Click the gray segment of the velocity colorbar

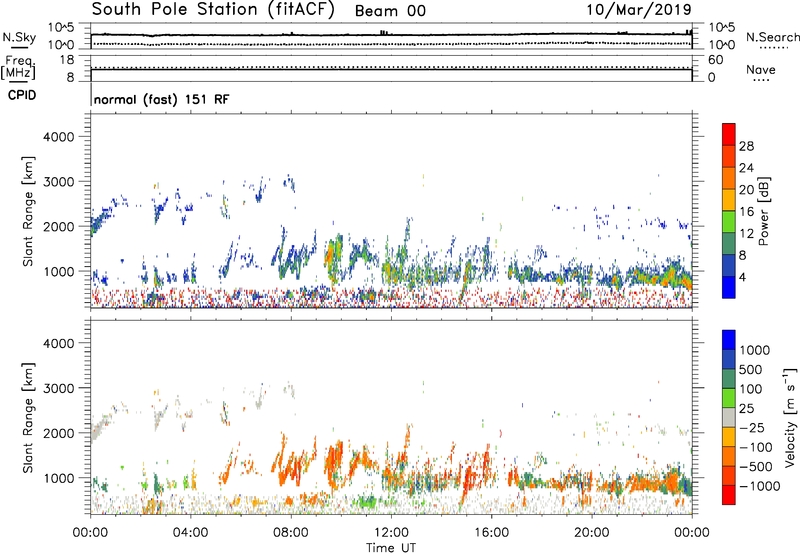pos(729,418)
